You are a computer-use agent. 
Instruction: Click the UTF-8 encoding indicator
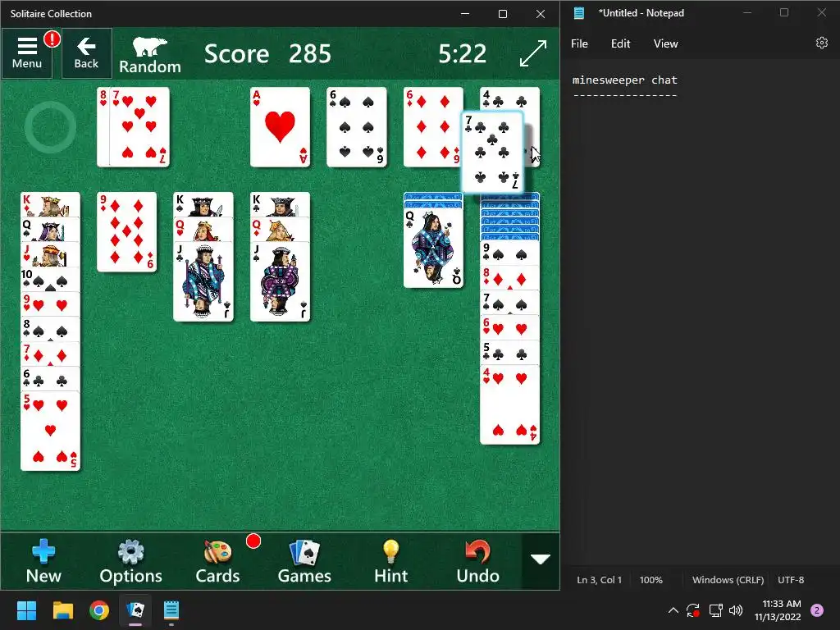coord(791,580)
